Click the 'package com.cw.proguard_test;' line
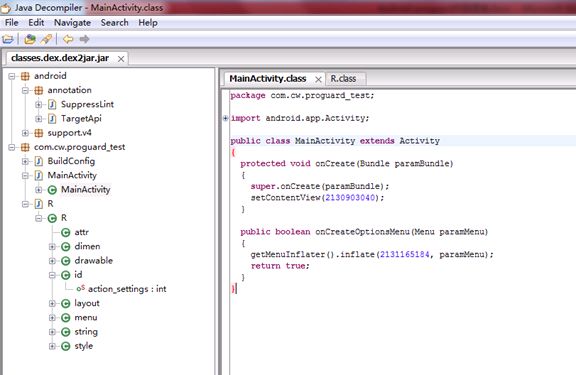The image size is (576, 375). 302,95
